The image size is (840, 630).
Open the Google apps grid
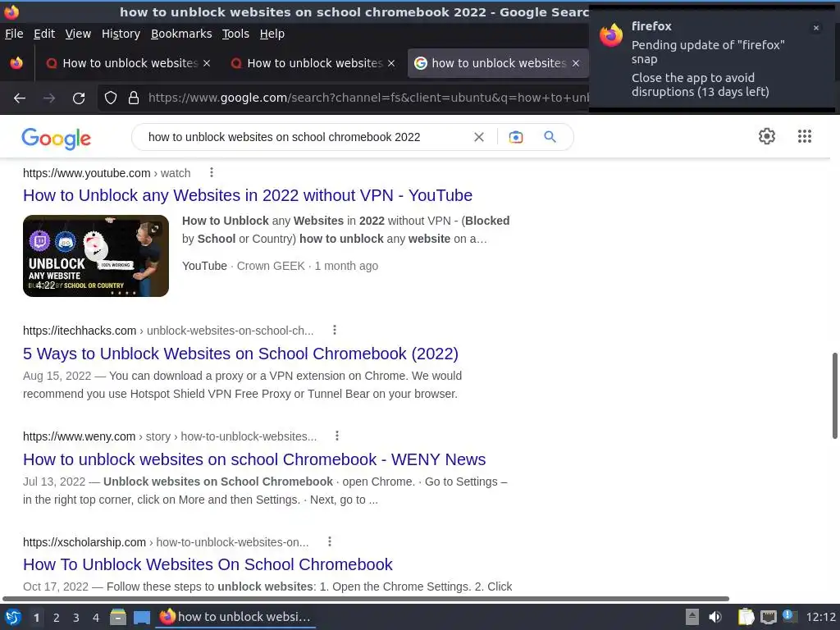tap(805, 136)
